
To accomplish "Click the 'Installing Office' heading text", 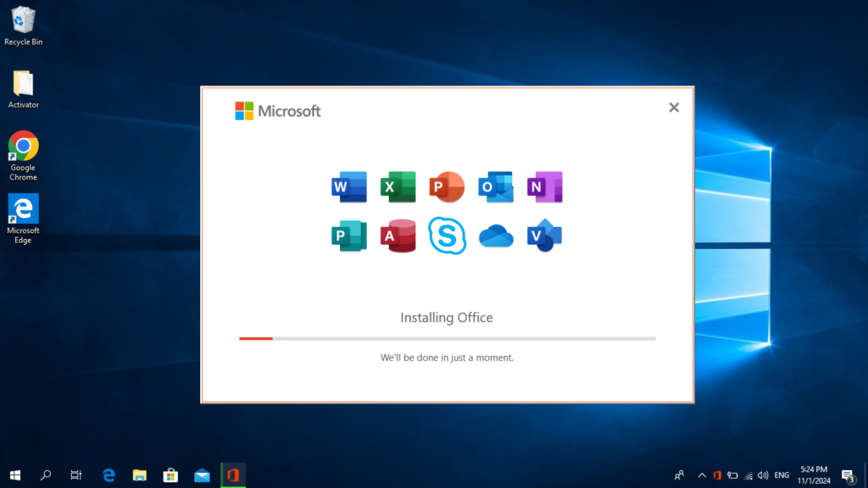I will click(447, 318).
